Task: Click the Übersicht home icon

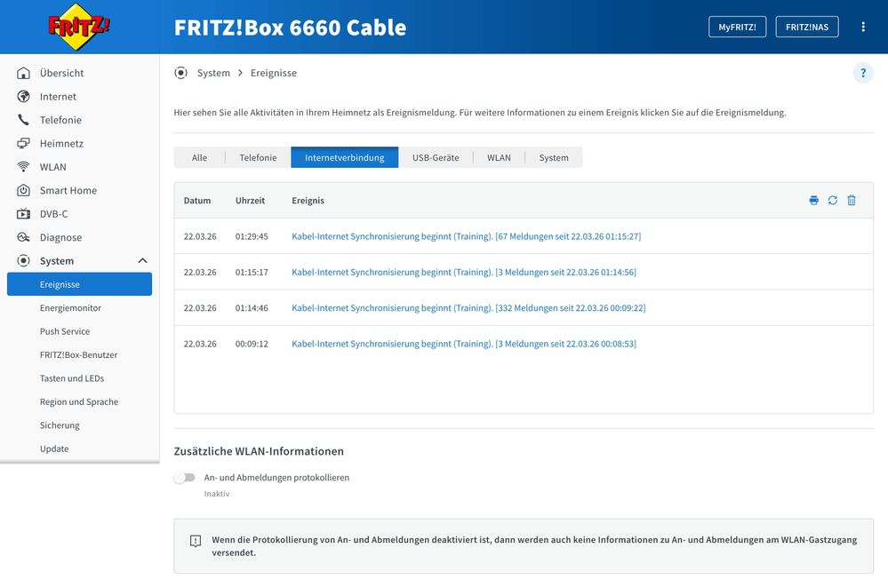Action: point(23,73)
